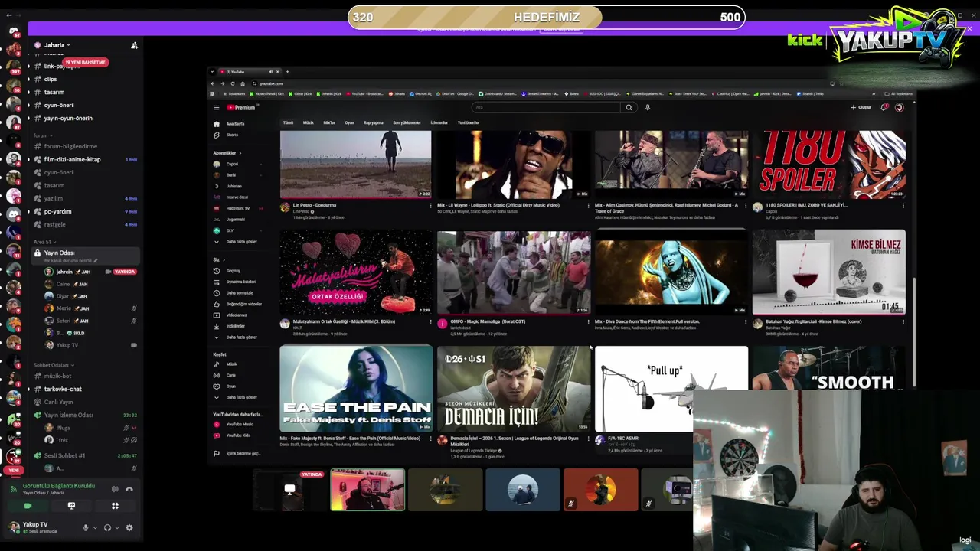Select the highlighted streamer tile in call strip

pos(367,490)
